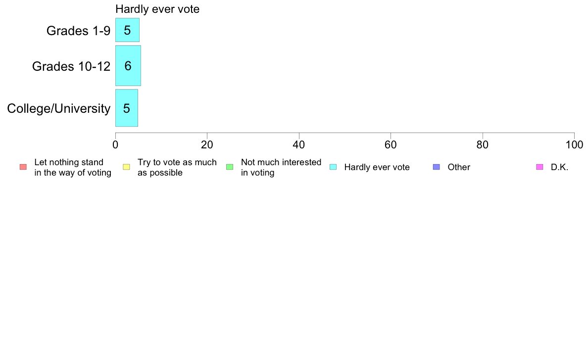Screen dimensions: 588x364
Task: Click the 40 tick on the x-axis
Action: pos(299,145)
